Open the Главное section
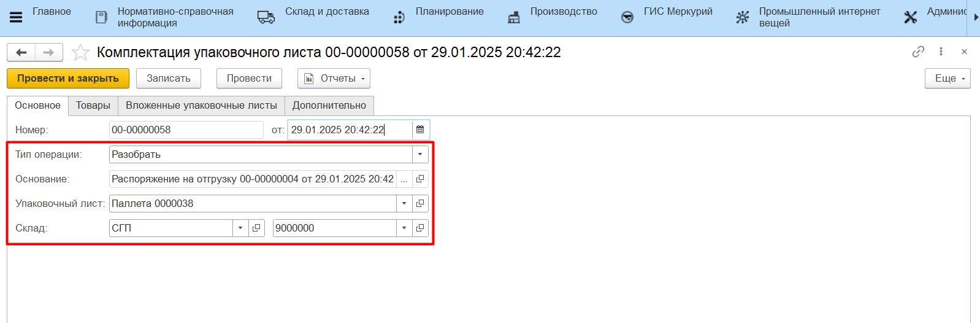This screenshot has width=980, height=323. [x=52, y=12]
